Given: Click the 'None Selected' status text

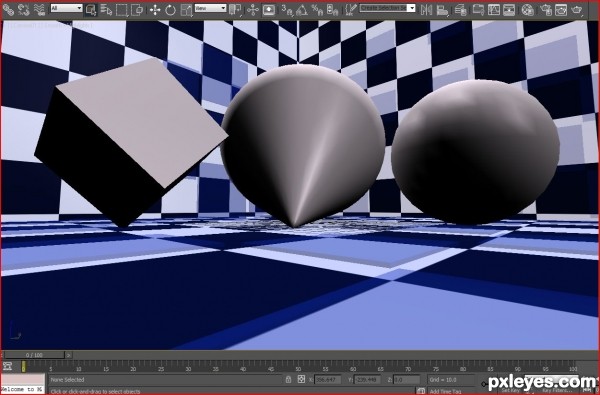Looking at the screenshot, I should coord(67,380).
